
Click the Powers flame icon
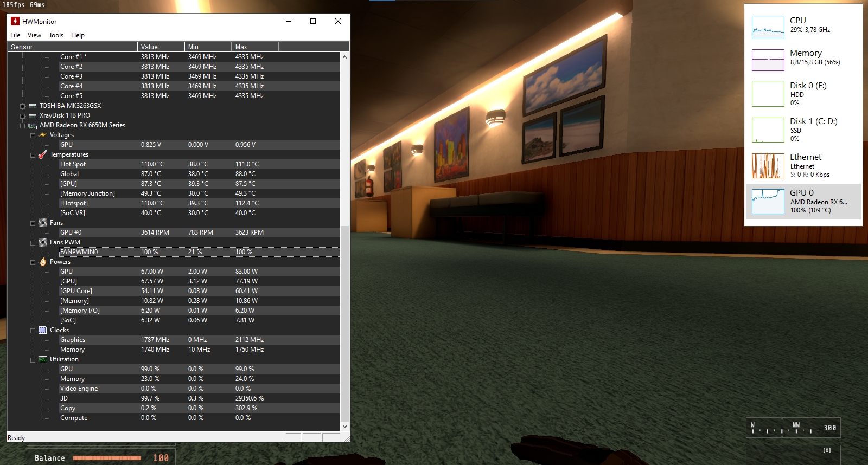tap(43, 262)
